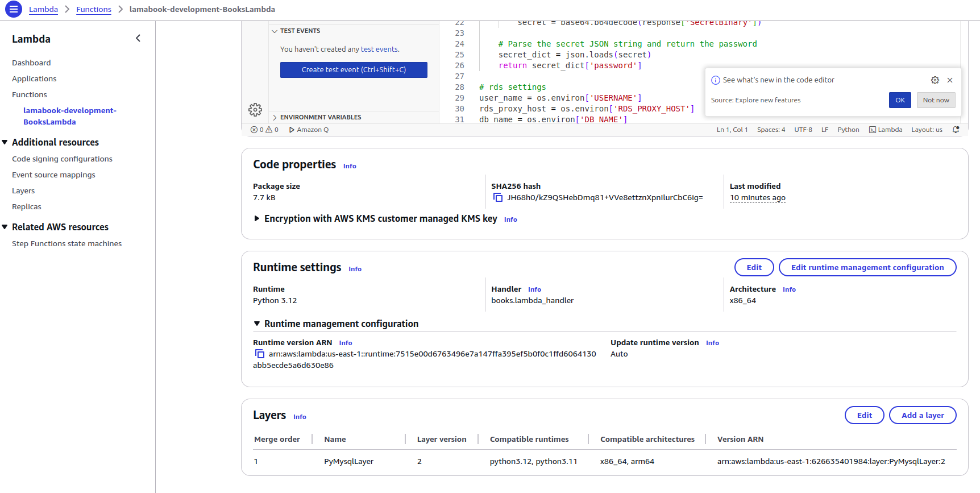Go to Functions in the breadcrumb
980x493 pixels.
(94, 9)
